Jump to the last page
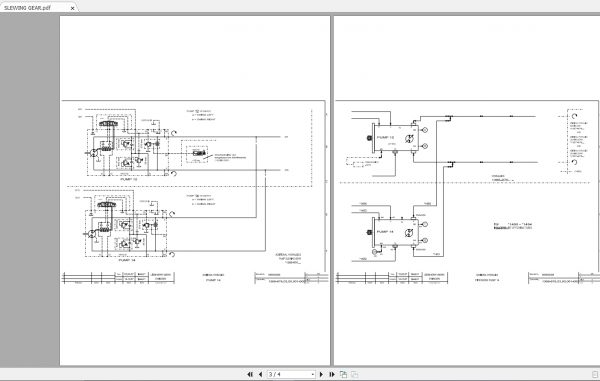The width and height of the screenshot is (600, 381). [332, 374]
